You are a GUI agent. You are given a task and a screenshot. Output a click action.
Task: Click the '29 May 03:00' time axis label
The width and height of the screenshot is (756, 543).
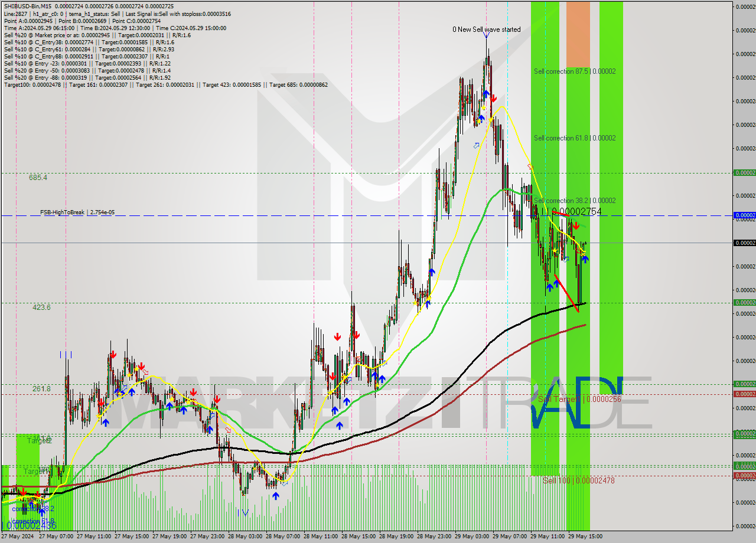[x=471, y=537]
